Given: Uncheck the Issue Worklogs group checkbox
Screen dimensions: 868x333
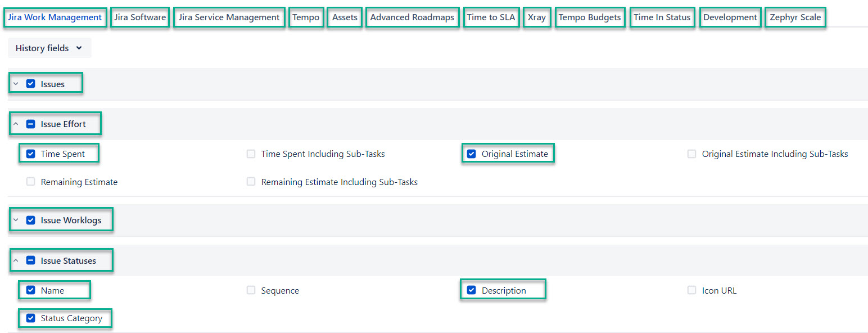Looking at the screenshot, I should (x=31, y=220).
